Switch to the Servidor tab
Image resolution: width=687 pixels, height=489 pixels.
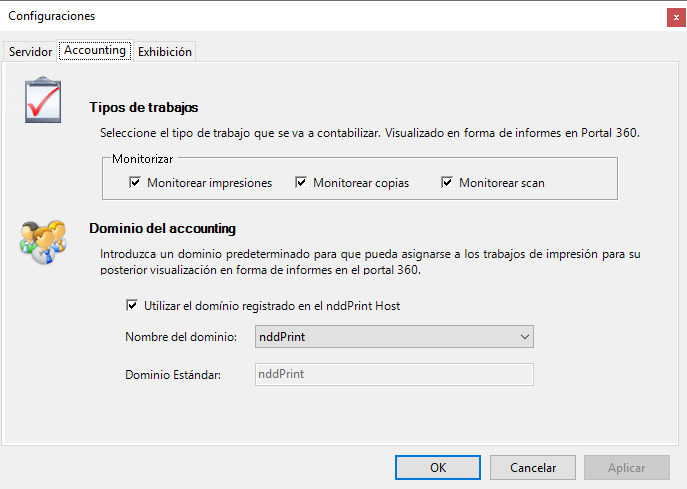coord(30,52)
